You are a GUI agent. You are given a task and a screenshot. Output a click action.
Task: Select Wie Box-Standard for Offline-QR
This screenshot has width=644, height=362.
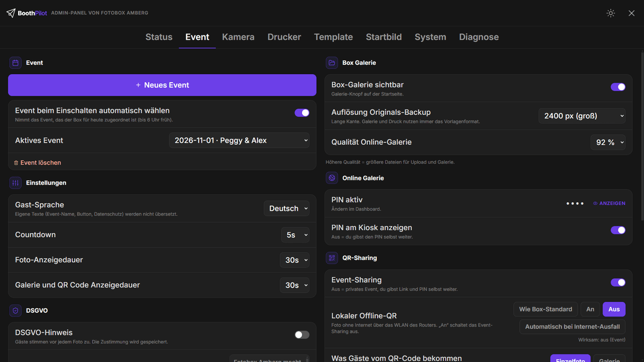(x=546, y=309)
